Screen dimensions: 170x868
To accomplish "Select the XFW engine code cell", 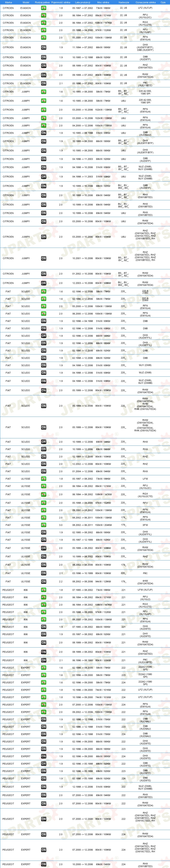I will click(145, 525).
